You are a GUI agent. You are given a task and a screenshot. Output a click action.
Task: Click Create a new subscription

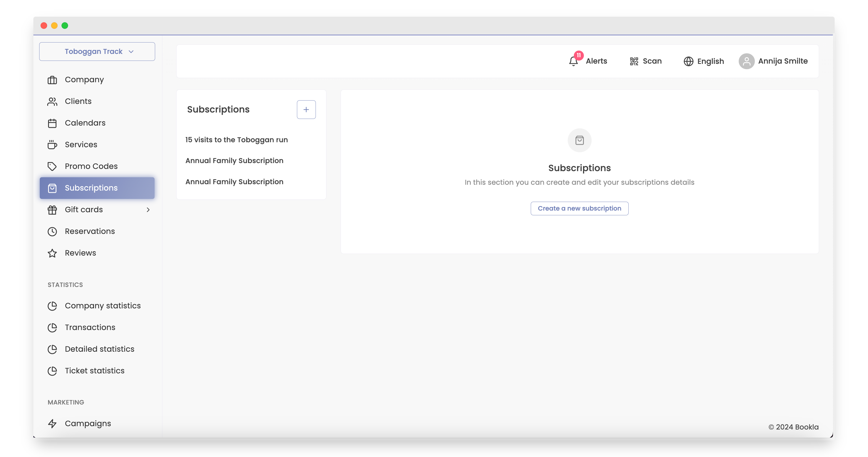click(x=579, y=208)
